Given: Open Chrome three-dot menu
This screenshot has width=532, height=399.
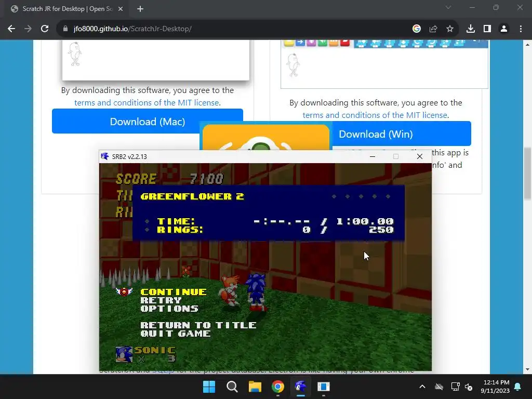Looking at the screenshot, I should [521, 29].
